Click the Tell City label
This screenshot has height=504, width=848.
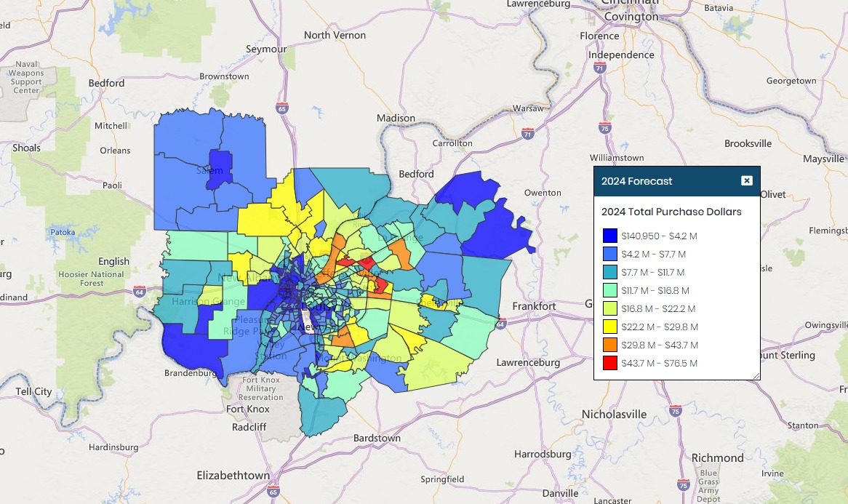[33, 391]
